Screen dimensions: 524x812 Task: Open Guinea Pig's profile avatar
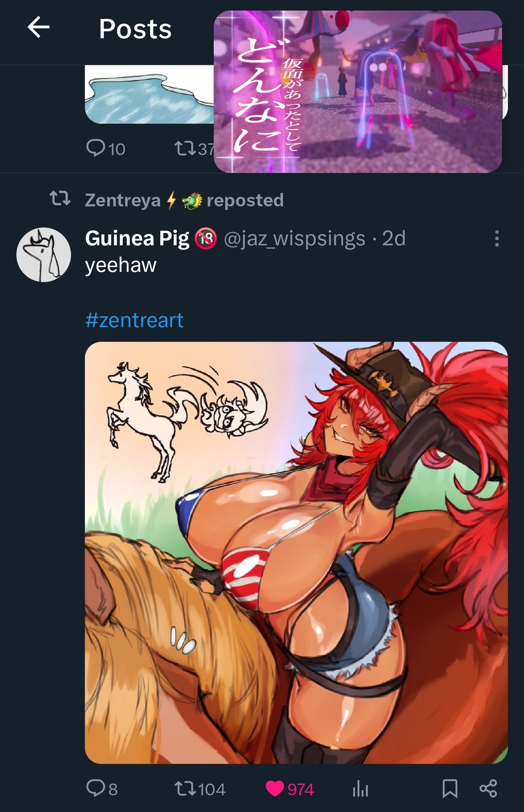tap(44, 254)
